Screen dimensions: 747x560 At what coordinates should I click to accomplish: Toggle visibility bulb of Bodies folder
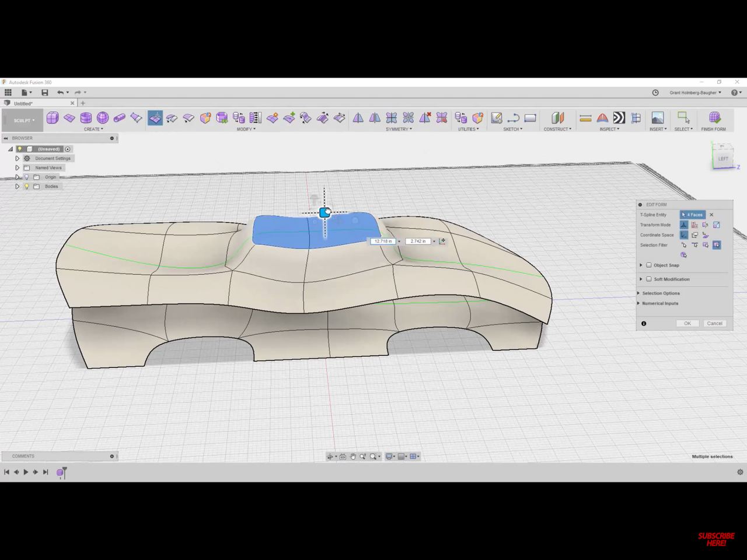[27, 187]
